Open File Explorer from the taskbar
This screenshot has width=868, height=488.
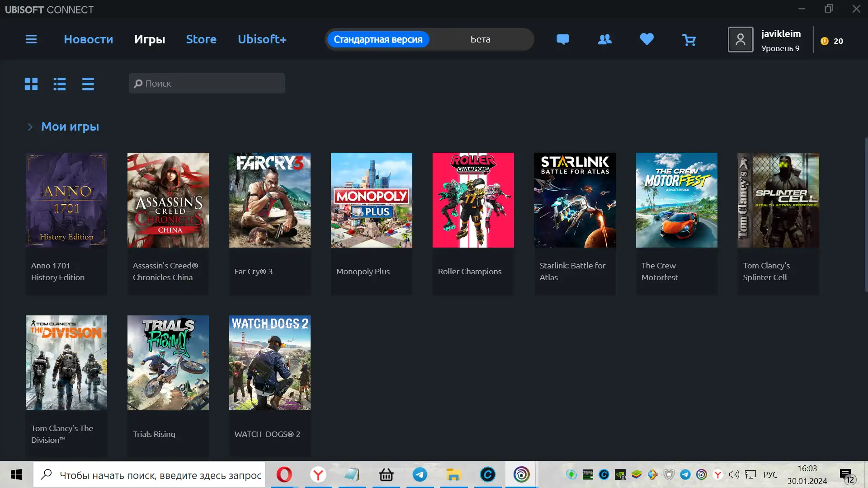(454, 475)
